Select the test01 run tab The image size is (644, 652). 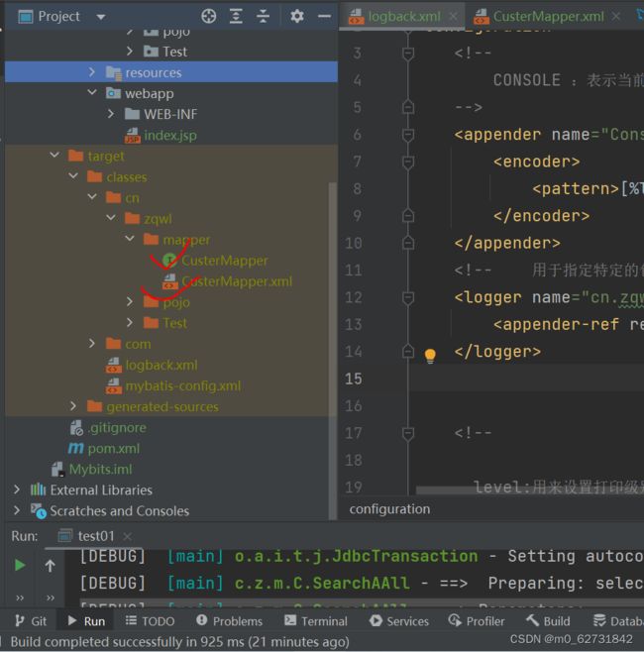(x=96, y=536)
